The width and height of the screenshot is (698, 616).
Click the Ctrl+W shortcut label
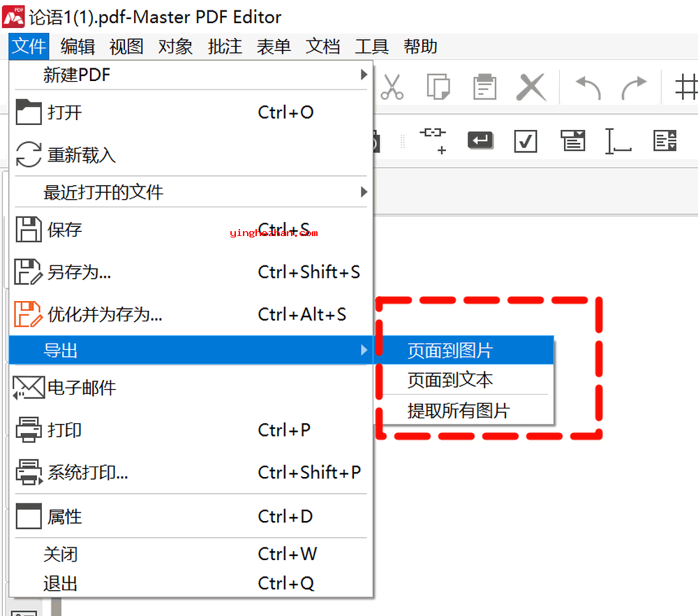click(x=288, y=554)
